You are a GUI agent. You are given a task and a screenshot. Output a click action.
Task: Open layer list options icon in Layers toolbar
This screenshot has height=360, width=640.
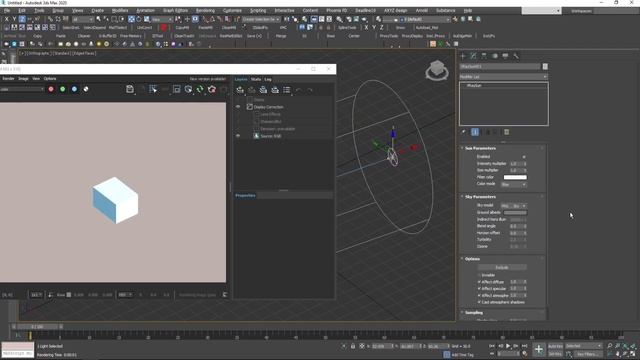click(x=287, y=90)
